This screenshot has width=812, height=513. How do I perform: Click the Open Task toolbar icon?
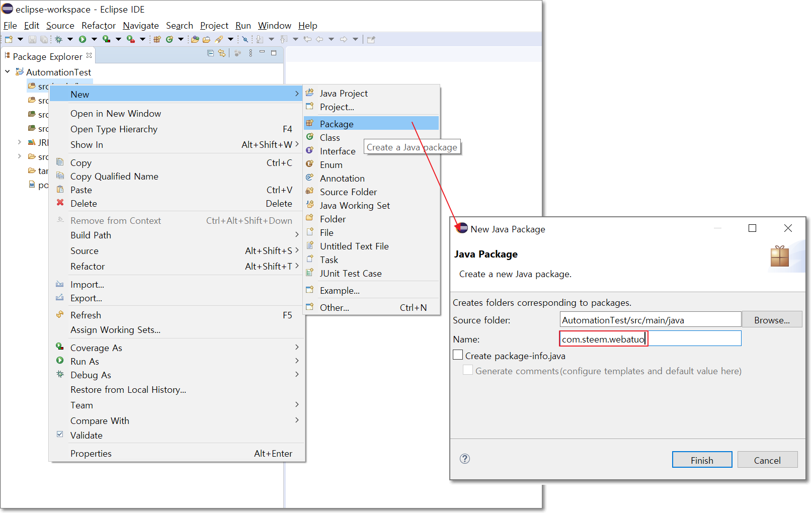click(206, 39)
